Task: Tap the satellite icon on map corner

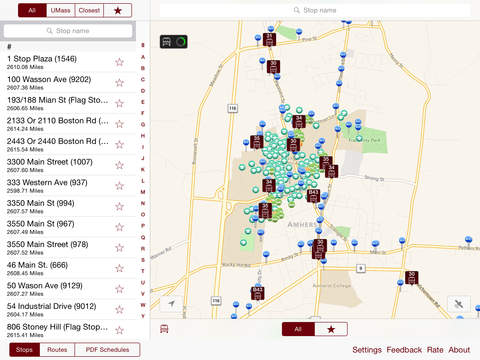Action: click(459, 304)
